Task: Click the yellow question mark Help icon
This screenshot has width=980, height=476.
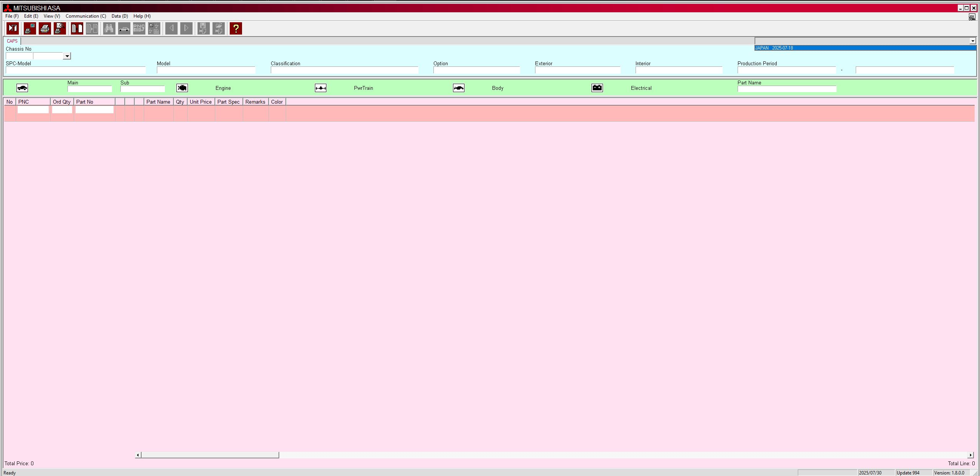Action: [x=236, y=28]
